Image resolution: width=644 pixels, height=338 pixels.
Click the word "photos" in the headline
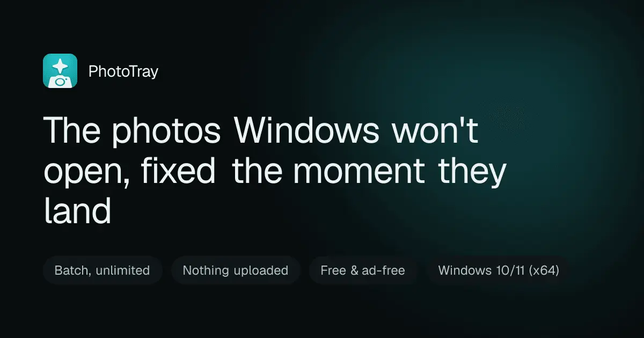pos(166,134)
